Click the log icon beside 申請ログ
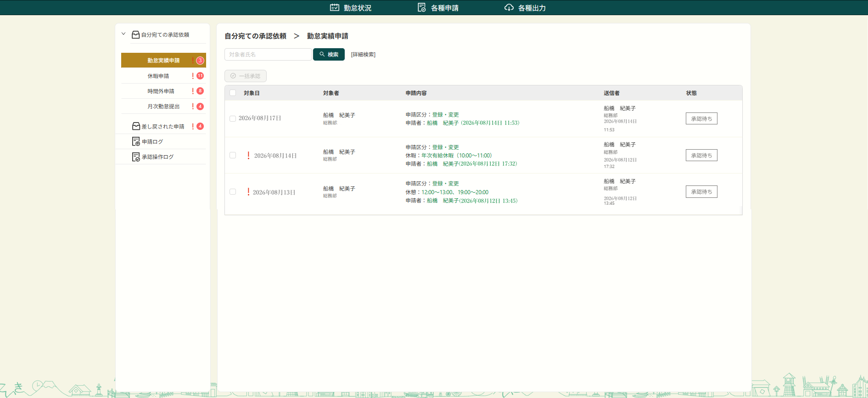This screenshot has height=398, width=868. tap(136, 141)
